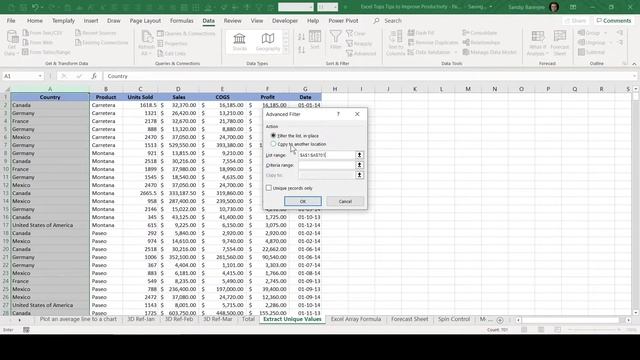Click the Get Data icon
The image size is (640, 360).
pyautogui.click(x=11, y=43)
